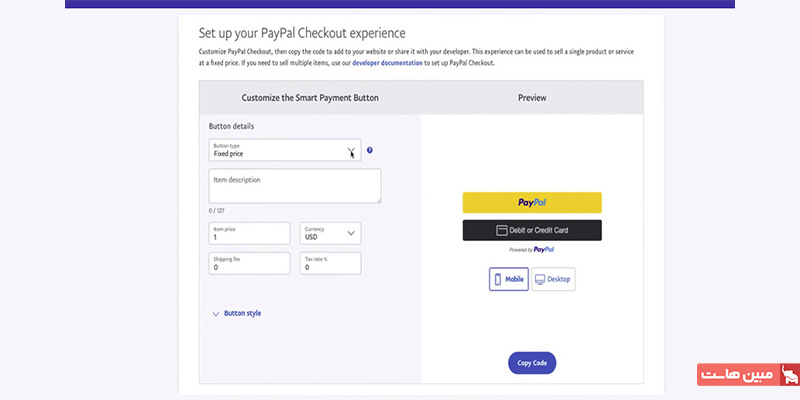
Task: Open the Button type dropdown
Action: coord(285,150)
